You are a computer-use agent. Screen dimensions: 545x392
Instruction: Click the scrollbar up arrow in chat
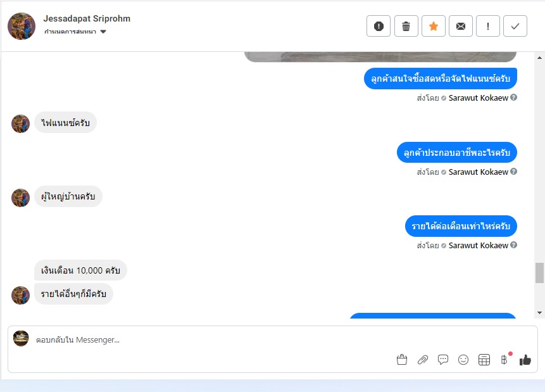[539, 58]
